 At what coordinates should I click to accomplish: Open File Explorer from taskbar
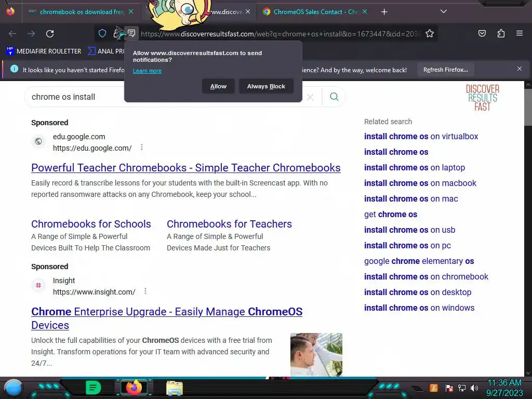[175, 388]
